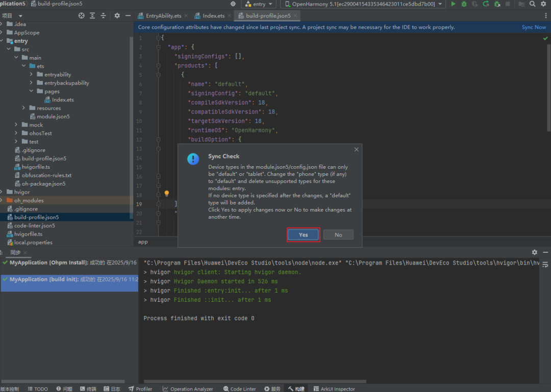Expand all items in project tree toolbar
551x392 pixels.
pyautogui.click(x=92, y=15)
